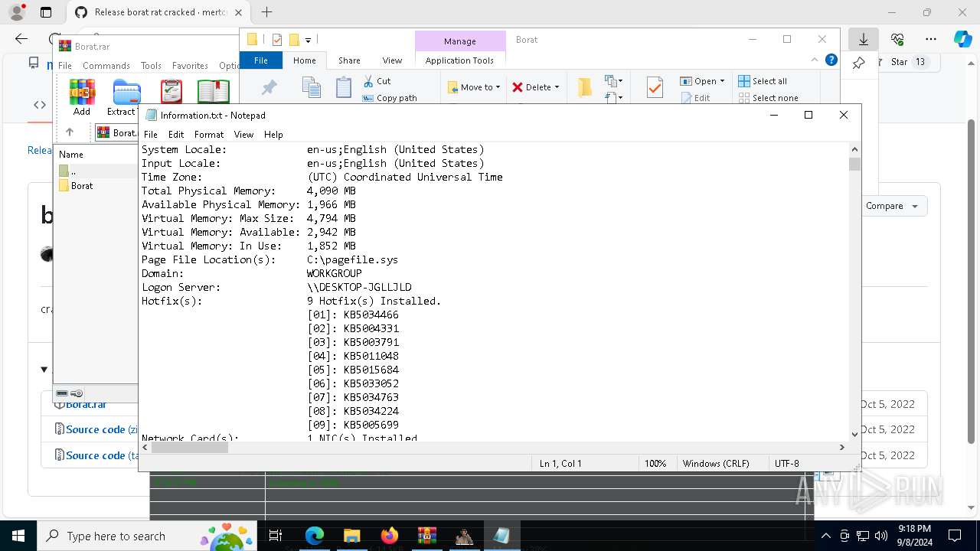This screenshot has width=980, height=551.
Task: Open Edge Settings and more ellipsis
Action: 931,39
